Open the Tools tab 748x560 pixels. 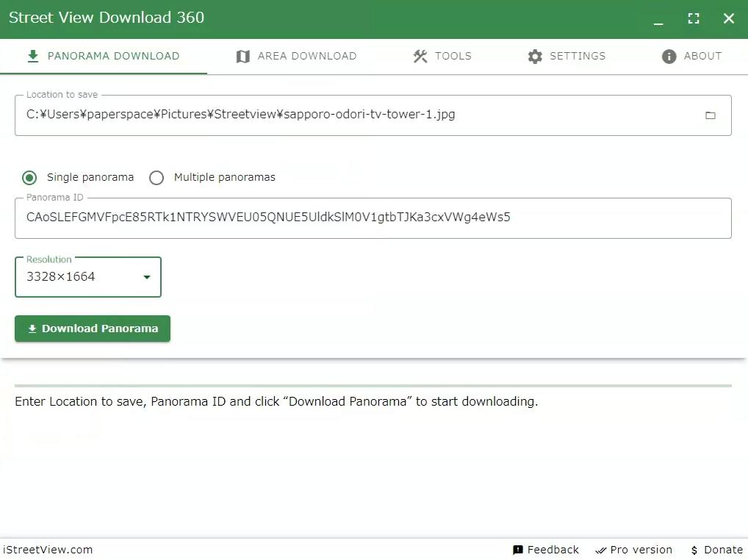442,57
